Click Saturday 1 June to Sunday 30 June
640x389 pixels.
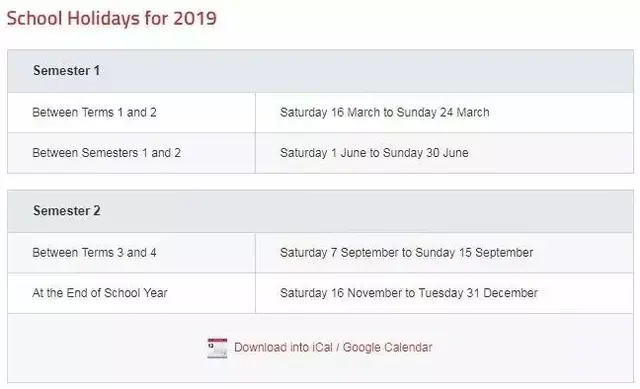pos(374,153)
